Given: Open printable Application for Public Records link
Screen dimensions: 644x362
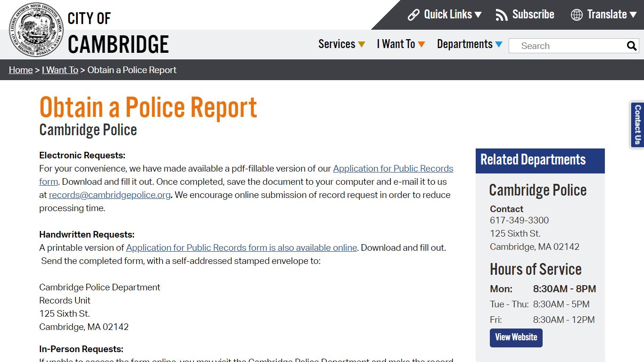Looking at the screenshot, I should tap(241, 247).
